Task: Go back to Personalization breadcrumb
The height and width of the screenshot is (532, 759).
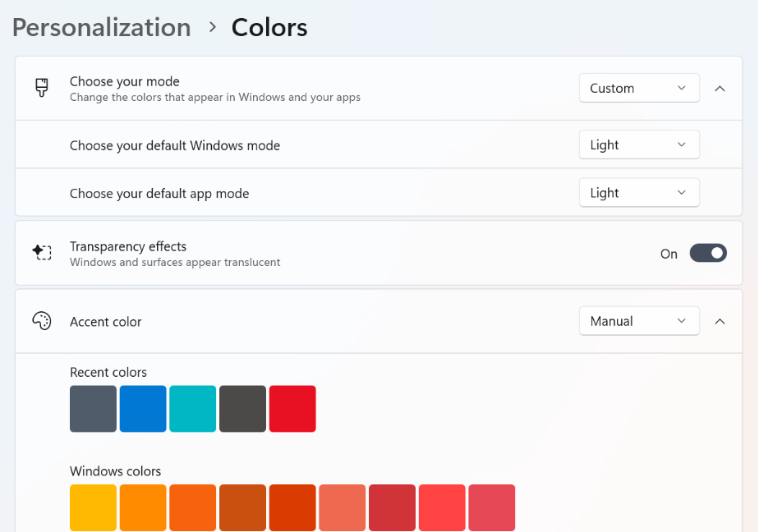Action: [102, 28]
